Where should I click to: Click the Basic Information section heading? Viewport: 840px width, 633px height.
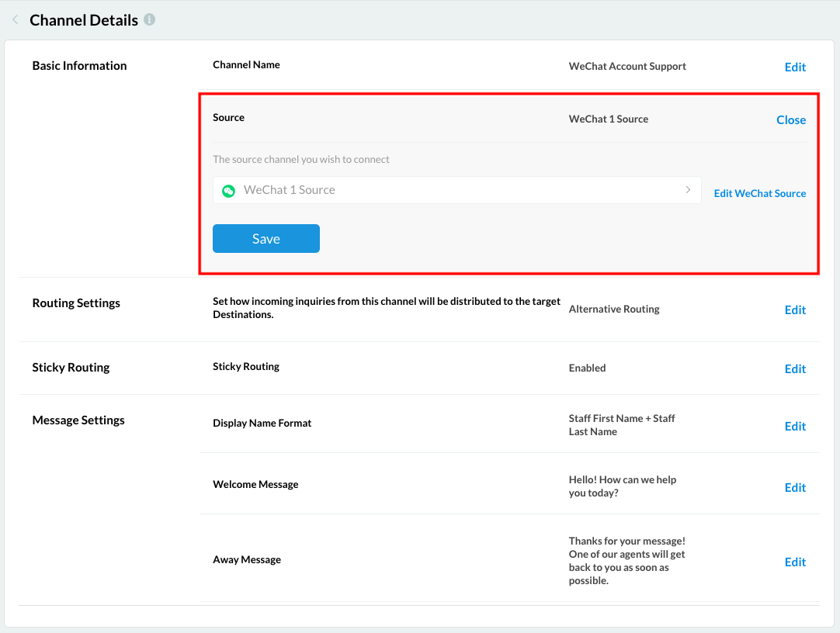pos(79,66)
